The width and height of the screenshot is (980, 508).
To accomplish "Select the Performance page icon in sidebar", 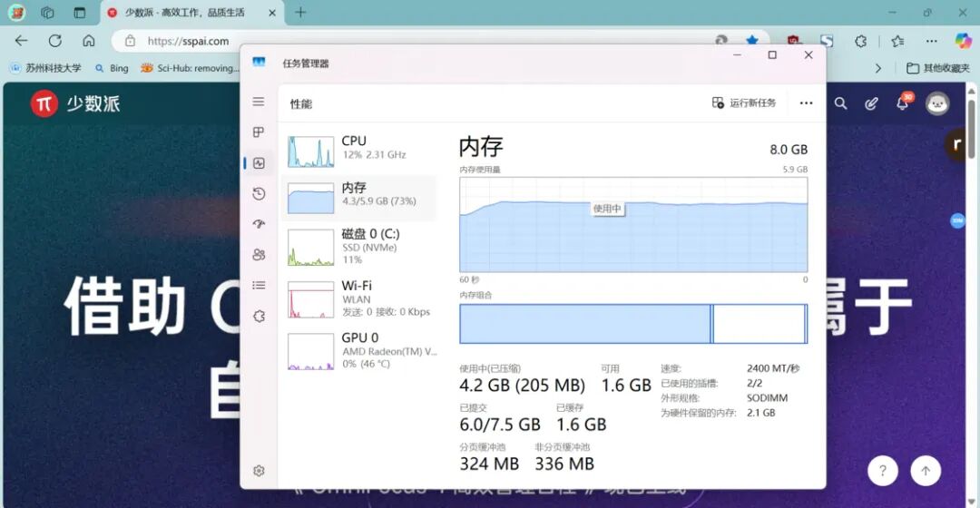I will 260,163.
